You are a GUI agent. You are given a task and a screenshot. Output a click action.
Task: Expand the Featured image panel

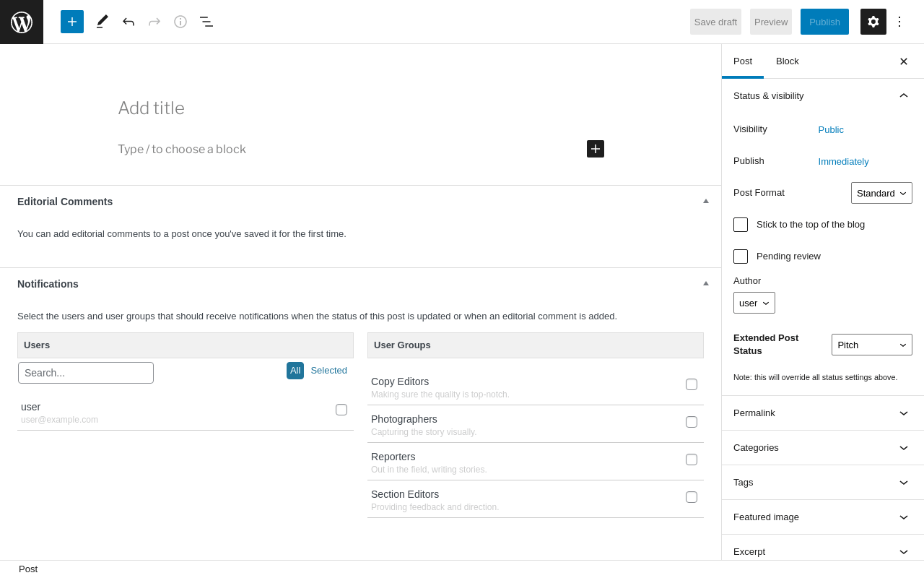coord(823,517)
